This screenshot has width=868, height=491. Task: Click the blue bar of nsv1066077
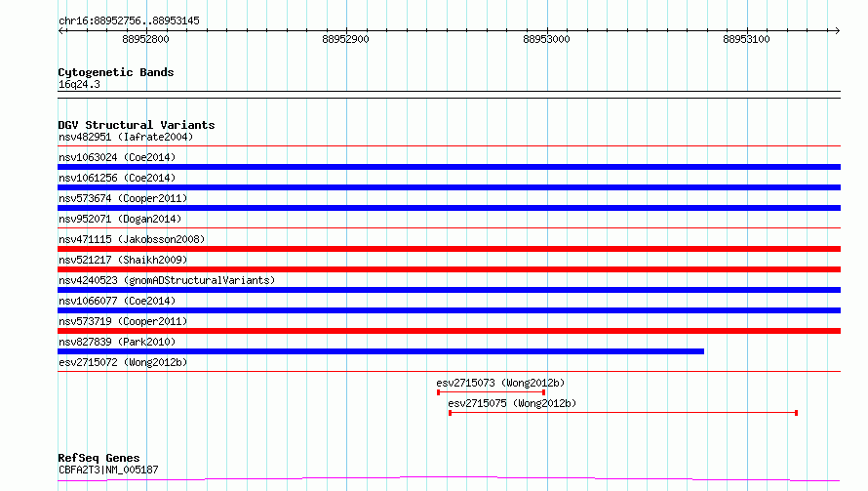[449, 310]
